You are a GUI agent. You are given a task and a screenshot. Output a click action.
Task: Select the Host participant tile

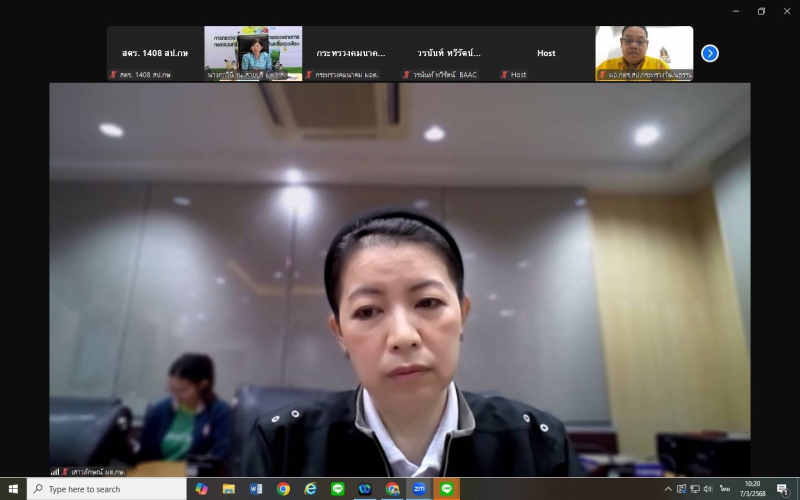point(546,53)
